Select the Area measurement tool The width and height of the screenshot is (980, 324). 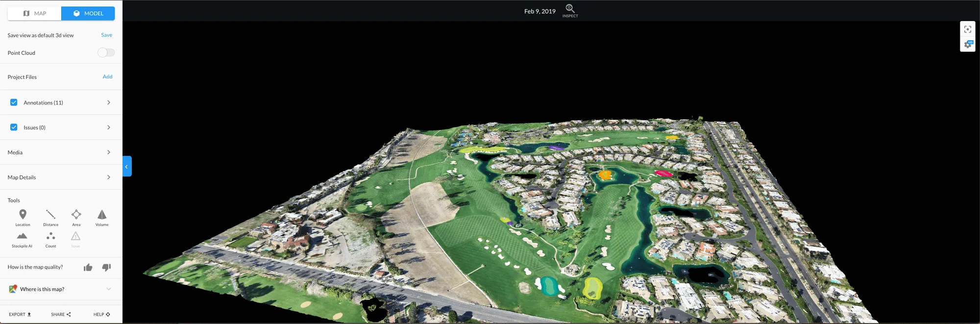(76, 218)
